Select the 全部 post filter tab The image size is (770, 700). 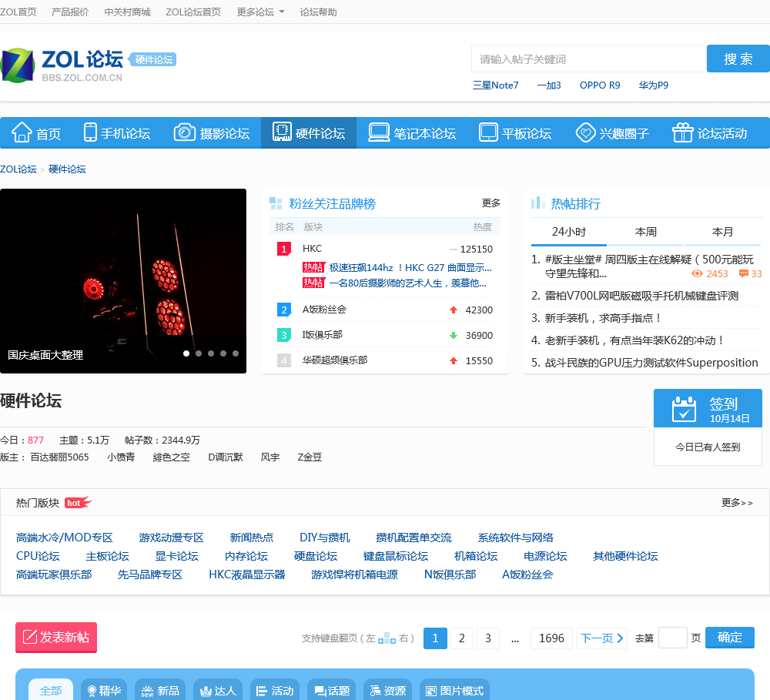[x=51, y=690]
